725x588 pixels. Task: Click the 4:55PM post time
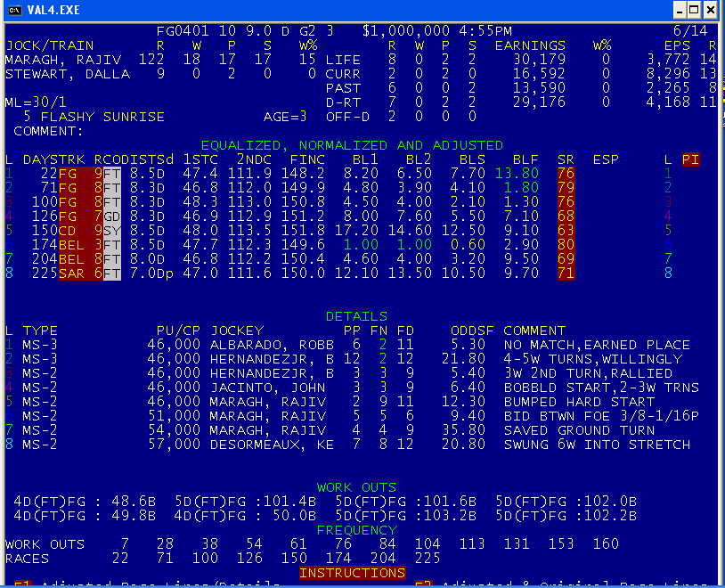(485, 31)
